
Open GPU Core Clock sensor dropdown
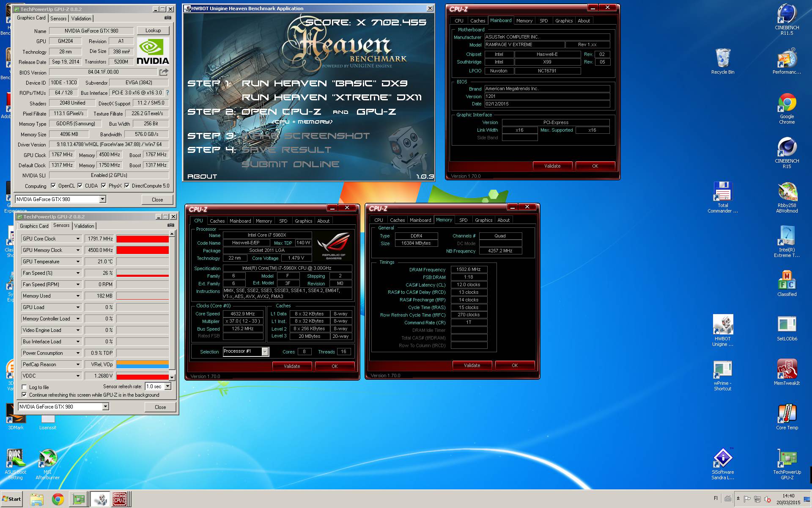click(x=78, y=239)
